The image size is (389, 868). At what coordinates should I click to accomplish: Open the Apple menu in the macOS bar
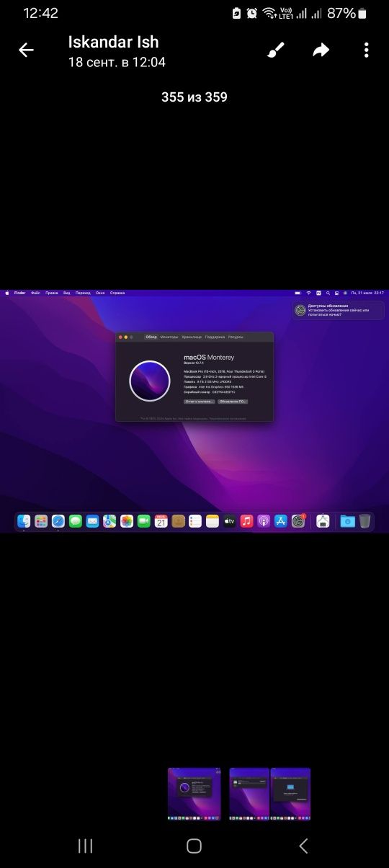7,293
